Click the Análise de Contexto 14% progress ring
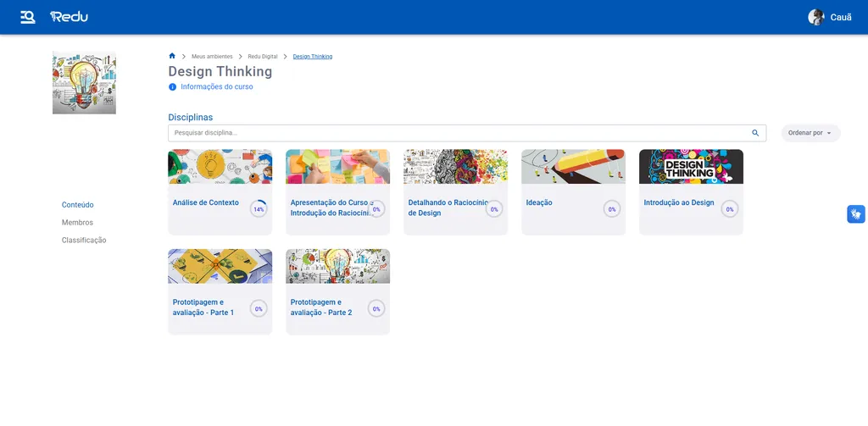Image resolution: width=868 pixels, height=426 pixels. click(x=259, y=208)
